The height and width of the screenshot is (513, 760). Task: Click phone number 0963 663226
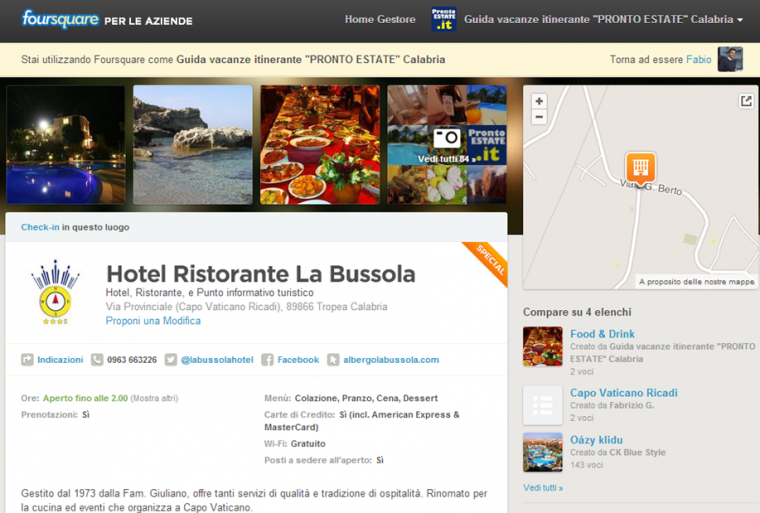[x=132, y=360]
